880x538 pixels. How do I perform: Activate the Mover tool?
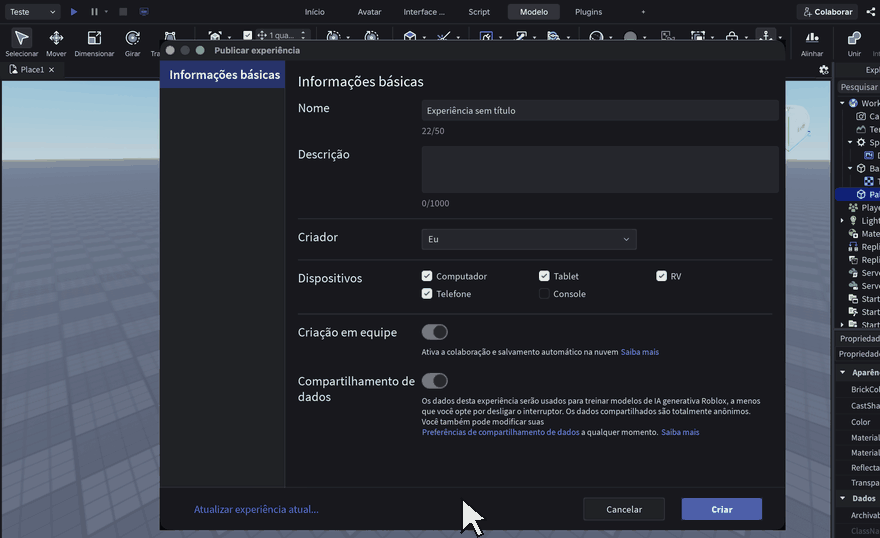56,38
